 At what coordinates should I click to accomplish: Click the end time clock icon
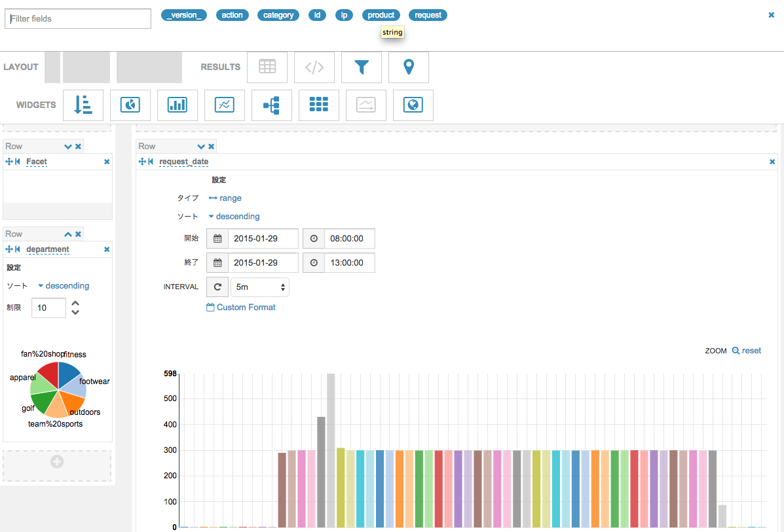coord(314,263)
